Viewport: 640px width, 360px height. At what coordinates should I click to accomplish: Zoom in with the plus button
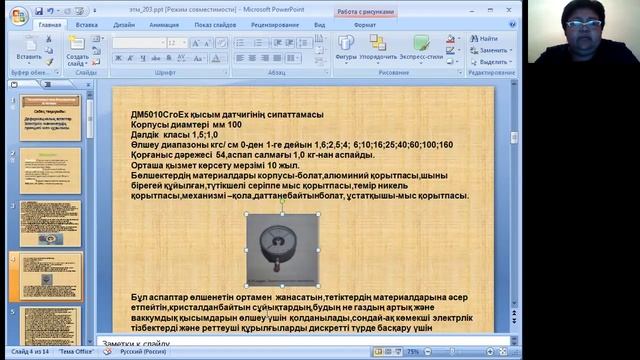click(x=490, y=351)
